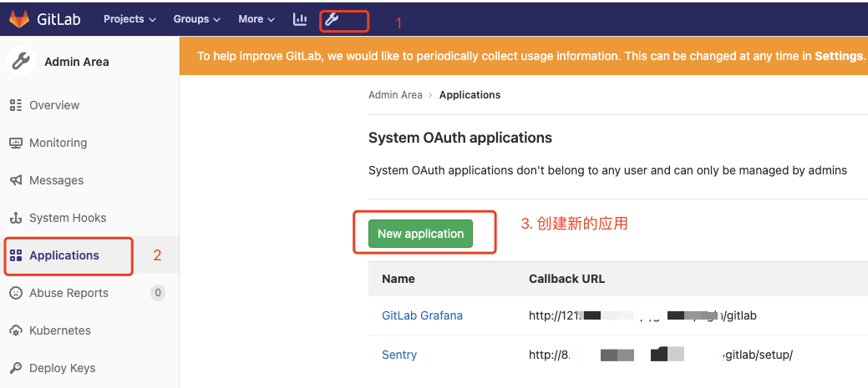This screenshot has width=868, height=388.
Task: Open the GitLab Grafana application link
Action: [x=423, y=315]
